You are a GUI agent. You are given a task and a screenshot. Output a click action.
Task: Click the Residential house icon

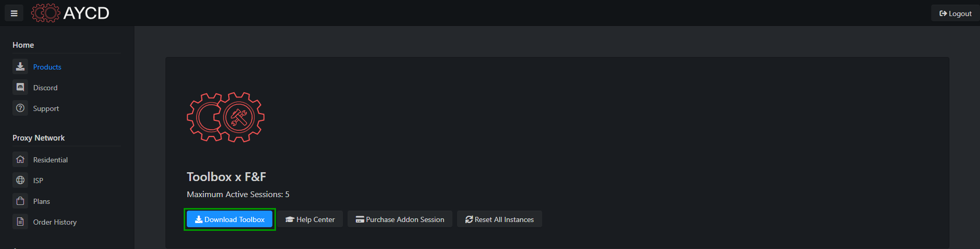click(x=20, y=159)
